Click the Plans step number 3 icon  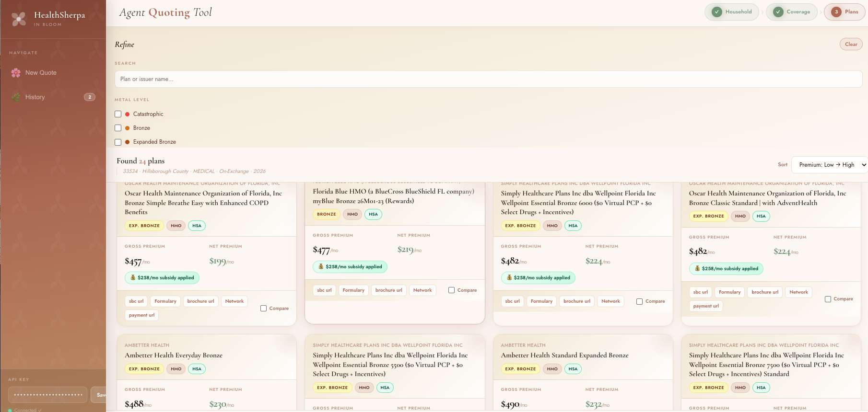[x=836, y=12]
